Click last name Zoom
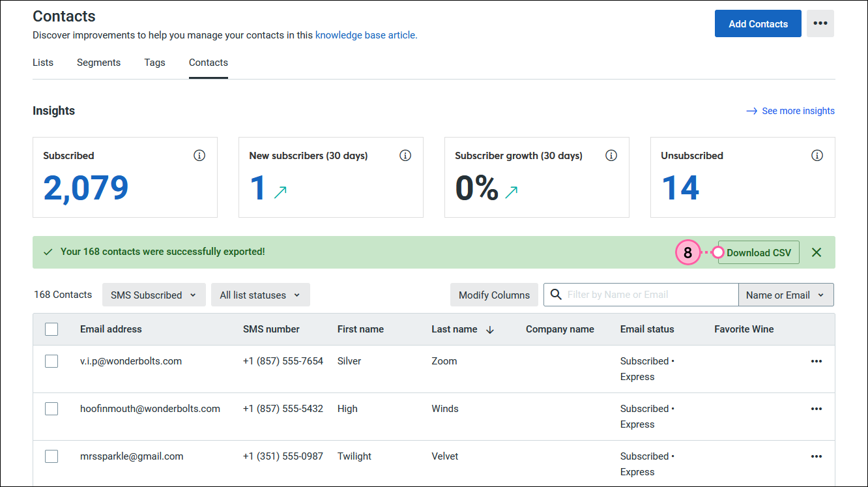This screenshot has height=487, width=868. [444, 361]
